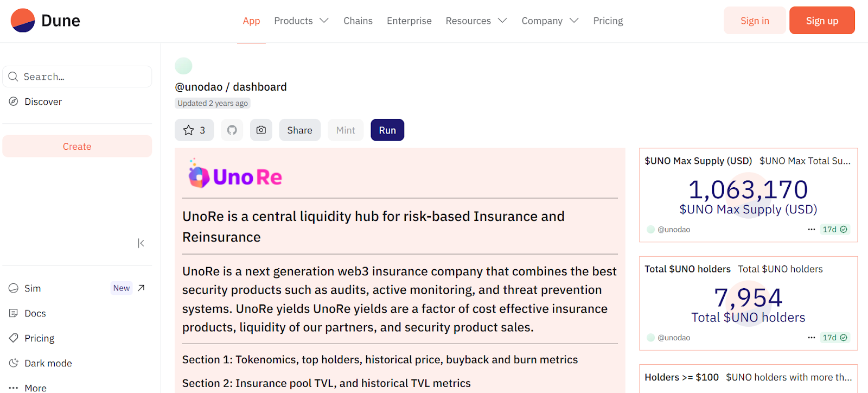This screenshot has width=868, height=393.
Task: Click the orange Sign up button
Action: pos(822,21)
